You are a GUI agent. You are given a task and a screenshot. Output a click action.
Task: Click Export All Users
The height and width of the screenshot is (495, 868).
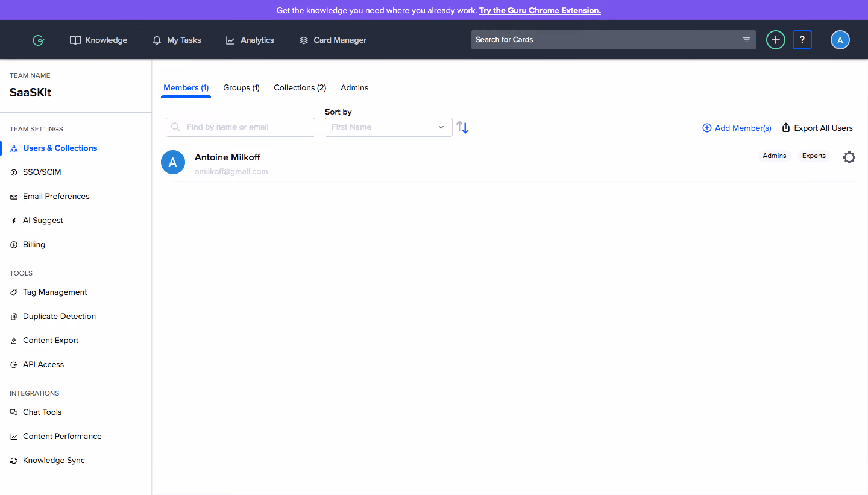(x=817, y=128)
